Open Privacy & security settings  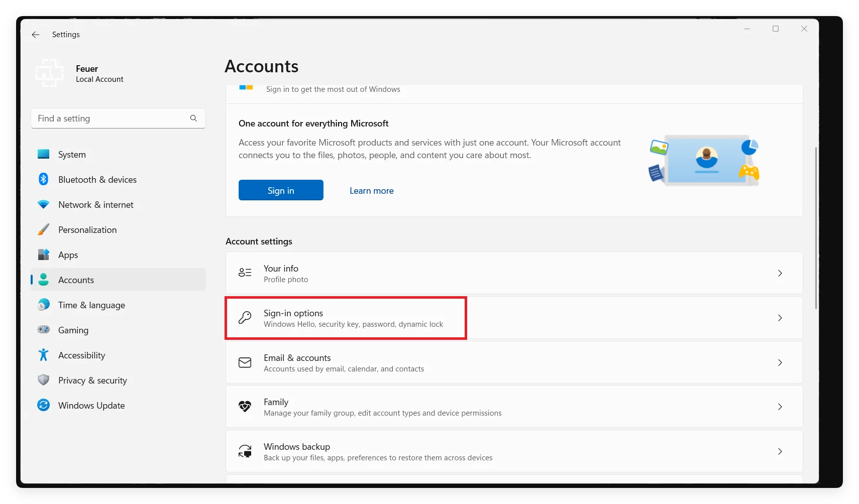point(44,380)
